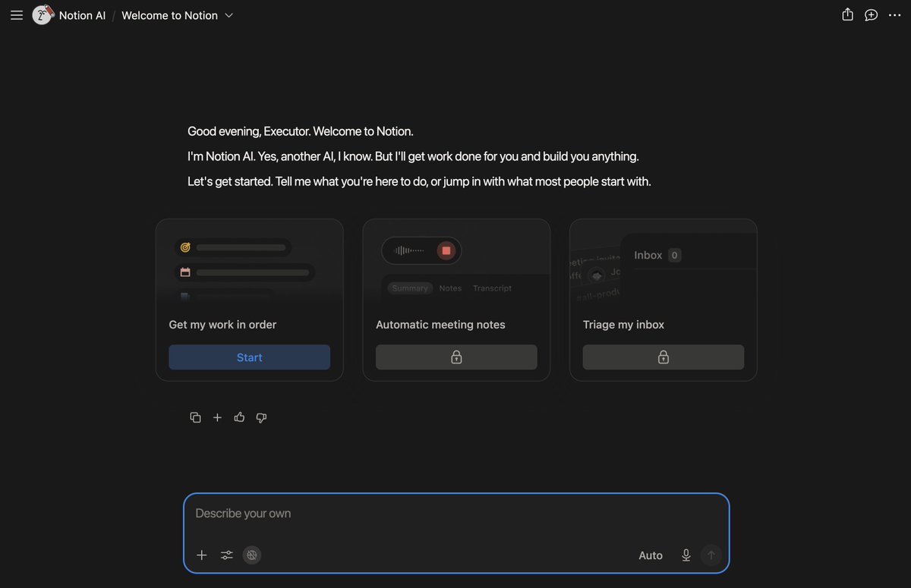The height and width of the screenshot is (588, 911).
Task: Give thumbs up to the response
Action: pos(239,417)
